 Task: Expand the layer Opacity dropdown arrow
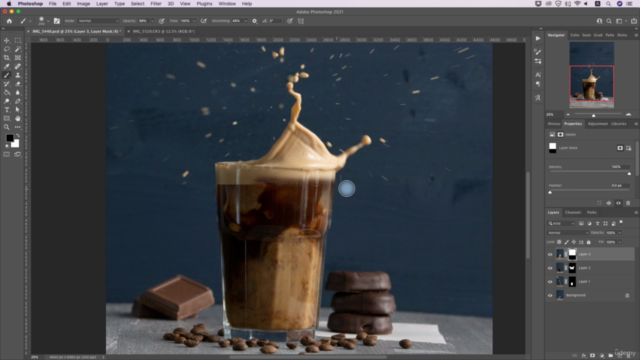tap(620, 233)
